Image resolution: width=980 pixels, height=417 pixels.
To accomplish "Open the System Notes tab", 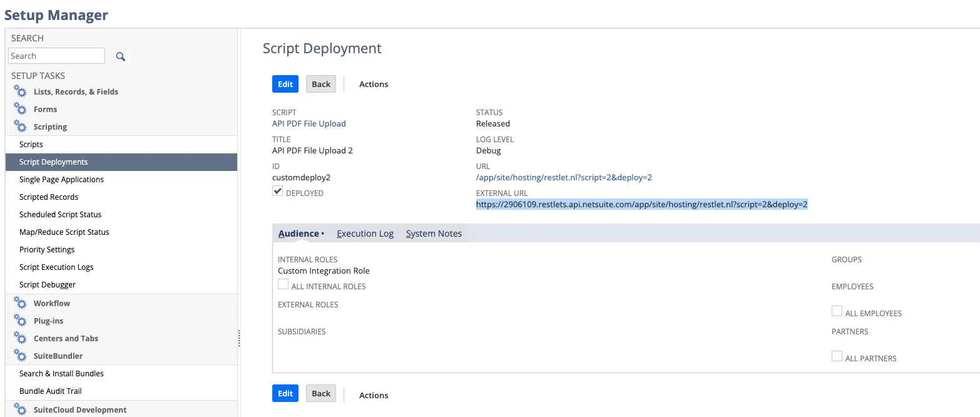I will pyautogui.click(x=434, y=234).
